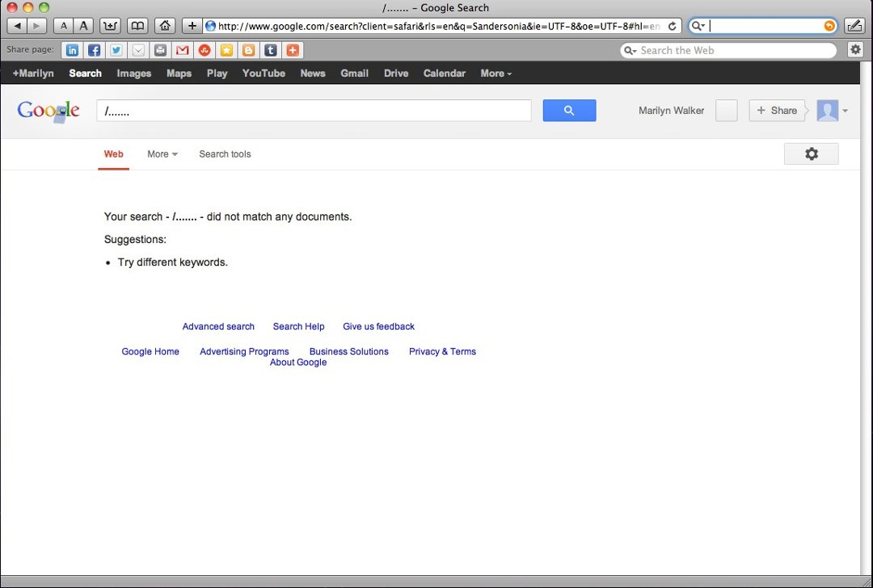
Task: Click the Google logo
Action: (48, 110)
